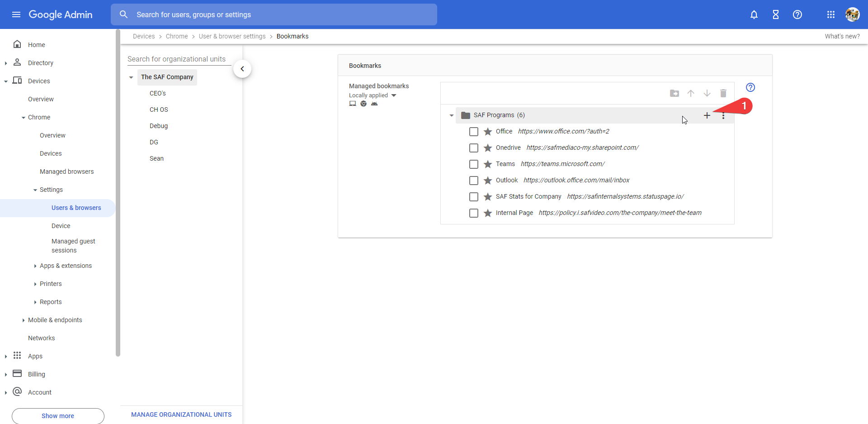Open Managed browsers in sidebar

pos(66,172)
